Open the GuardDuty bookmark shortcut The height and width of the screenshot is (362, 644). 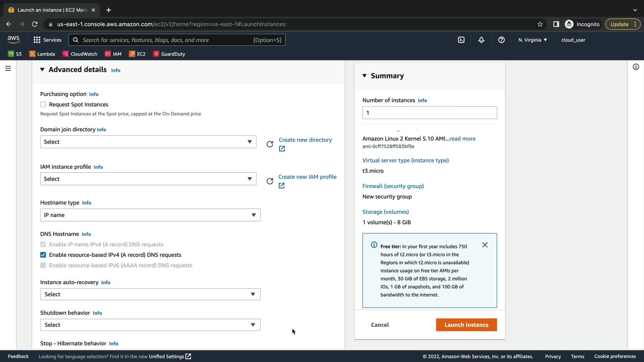coord(169,54)
